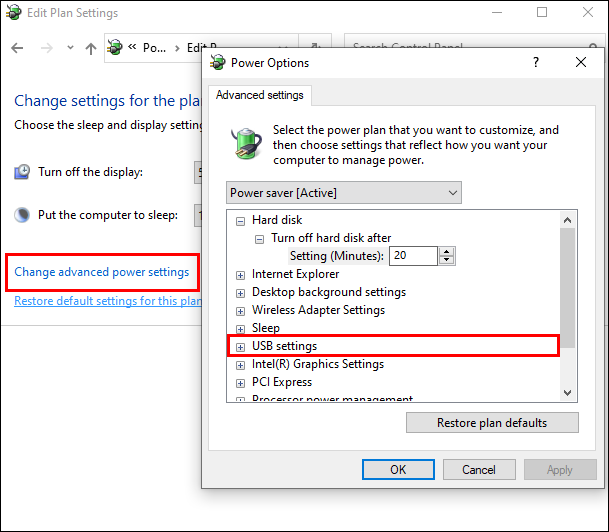Click the Power Options help question mark
Screen dimensions: 609x532
[536, 62]
